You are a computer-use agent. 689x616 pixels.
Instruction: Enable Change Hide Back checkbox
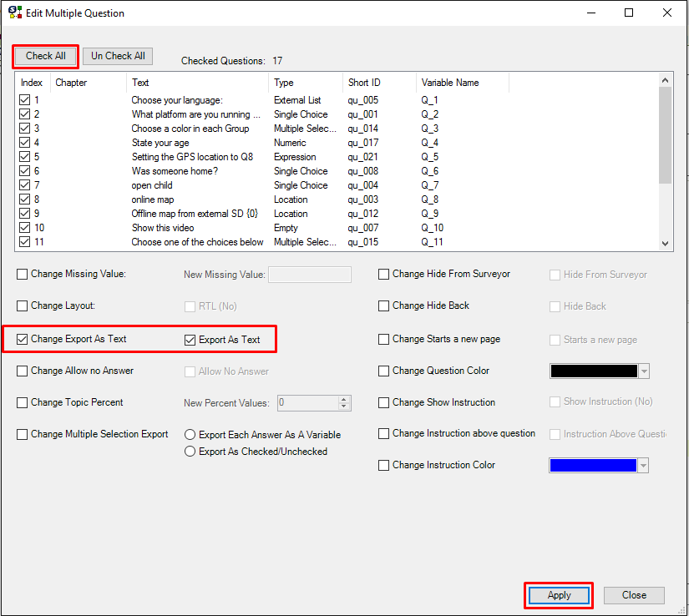[x=383, y=306]
